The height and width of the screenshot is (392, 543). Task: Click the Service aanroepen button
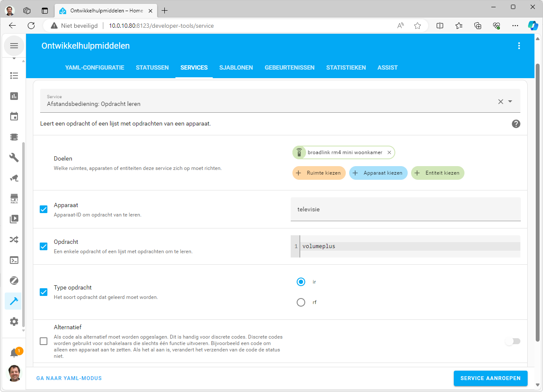pos(490,378)
